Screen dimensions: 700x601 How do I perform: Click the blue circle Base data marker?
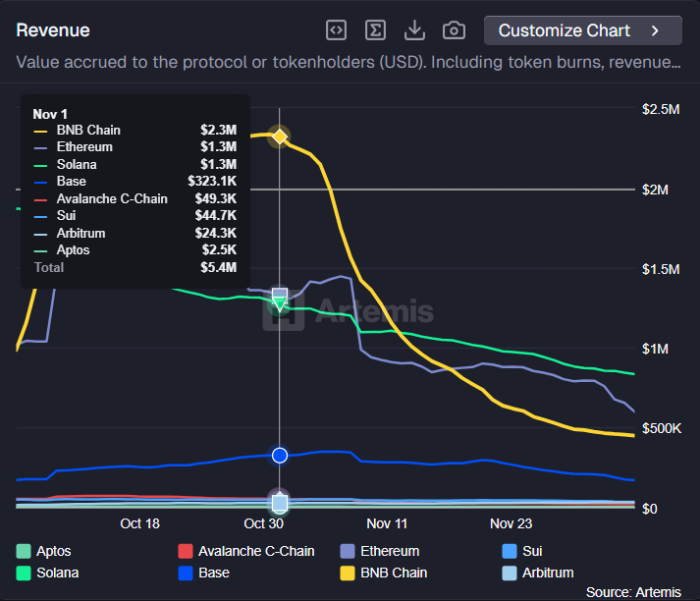click(x=280, y=455)
